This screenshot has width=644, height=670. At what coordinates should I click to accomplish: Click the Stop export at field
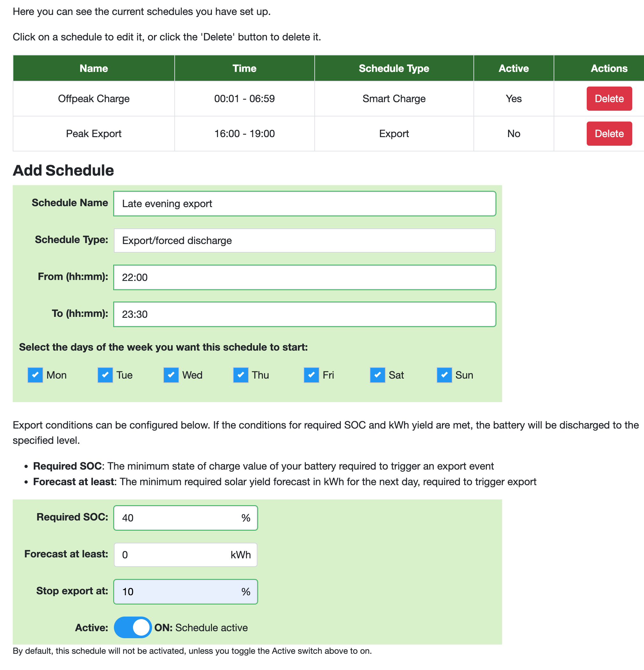coord(185,591)
